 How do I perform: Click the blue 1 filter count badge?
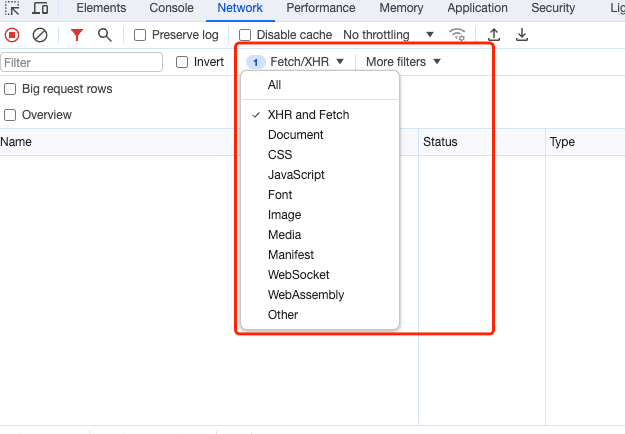pyautogui.click(x=256, y=62)
